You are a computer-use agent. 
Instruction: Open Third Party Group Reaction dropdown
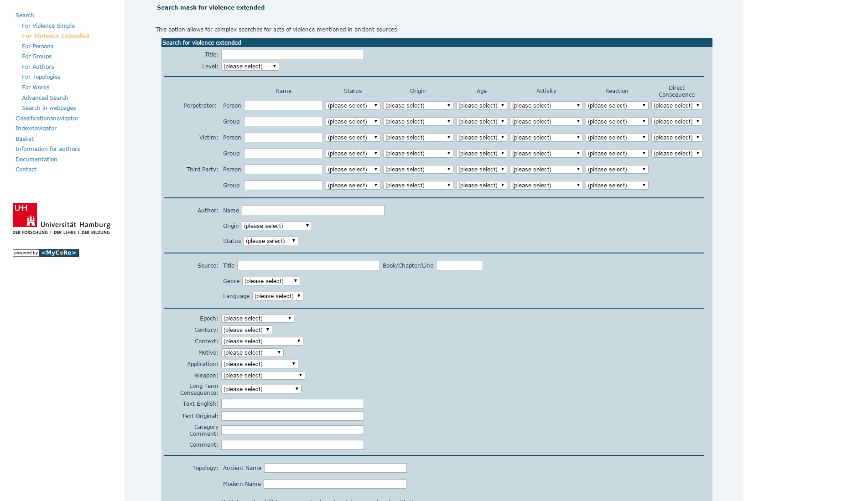click(x=616, y=186)
